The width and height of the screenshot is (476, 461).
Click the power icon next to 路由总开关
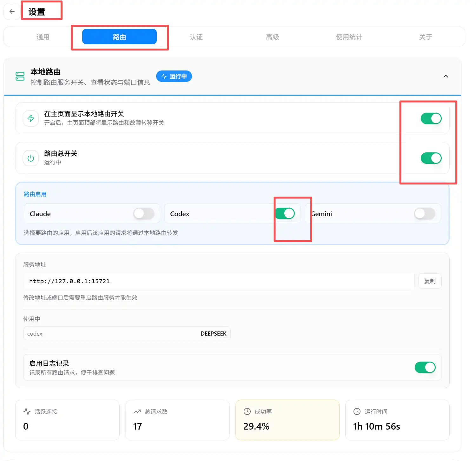tap(31, 158)
